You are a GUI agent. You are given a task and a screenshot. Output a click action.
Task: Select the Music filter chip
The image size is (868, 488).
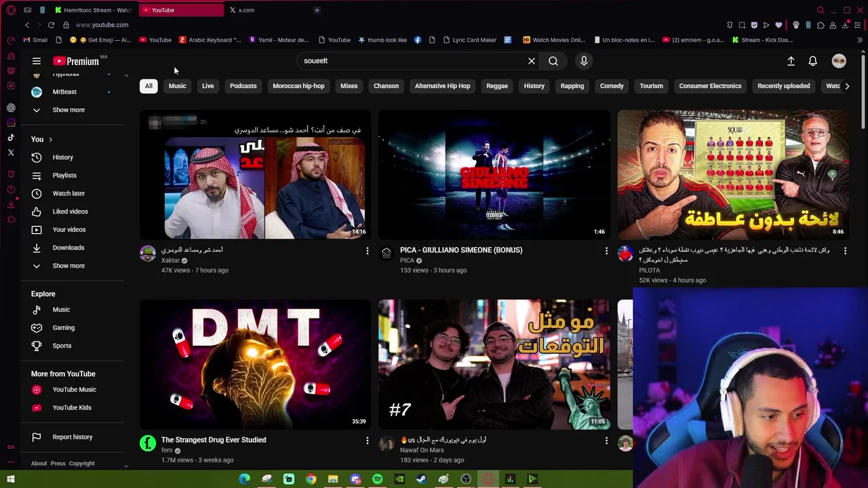click(177, 86)
